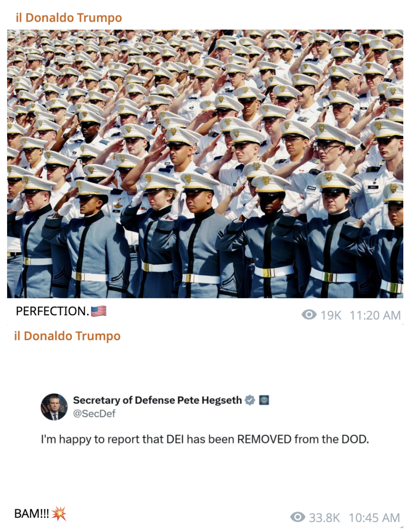410x532 pixels.
Task: Click the PERFECTION. caption text
Action: pos(52,311)
